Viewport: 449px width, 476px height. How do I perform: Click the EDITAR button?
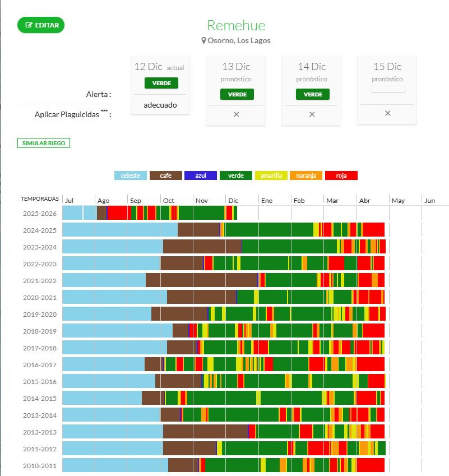point(41,25)
